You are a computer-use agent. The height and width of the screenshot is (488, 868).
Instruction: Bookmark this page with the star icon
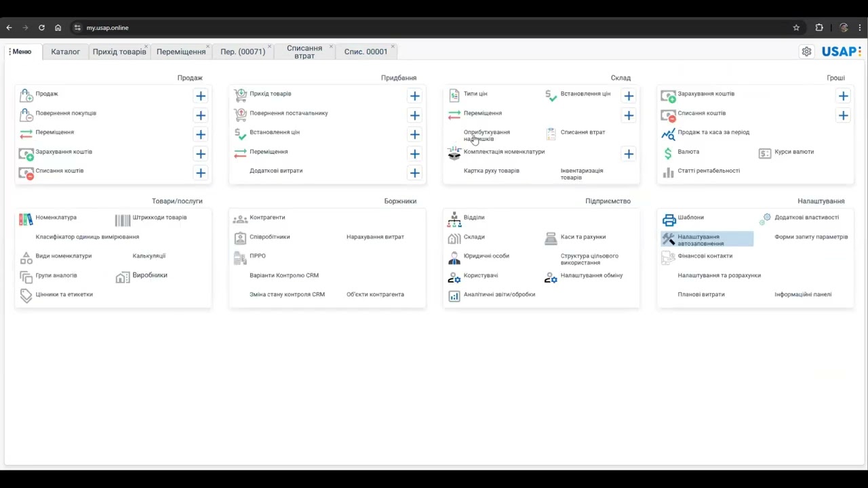click(x=796, y=28)
